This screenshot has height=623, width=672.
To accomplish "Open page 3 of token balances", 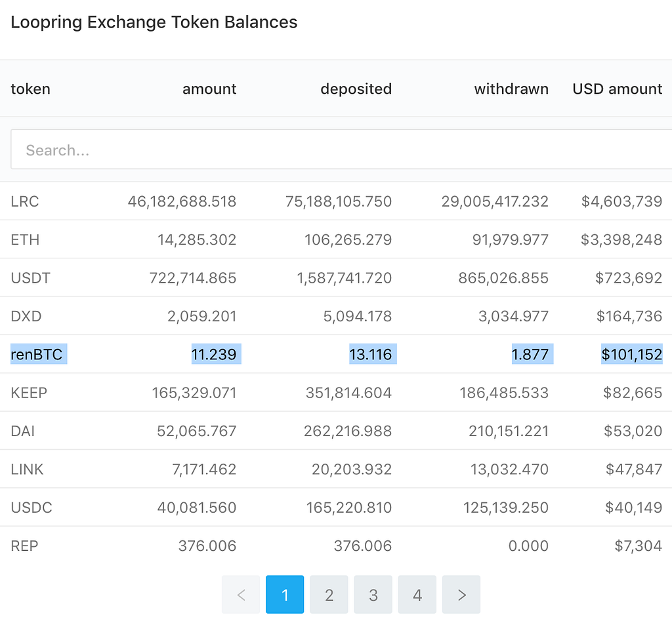I will [x=373, y=594].
